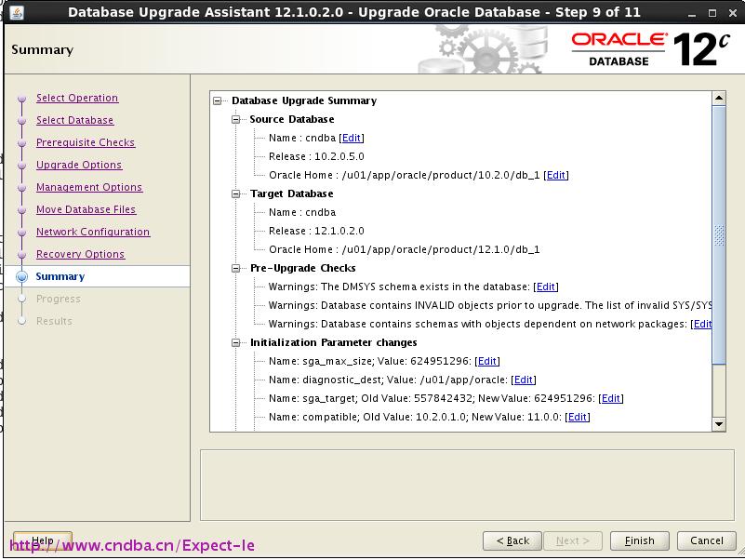Open the Upgrade Options step

(79, 165)
